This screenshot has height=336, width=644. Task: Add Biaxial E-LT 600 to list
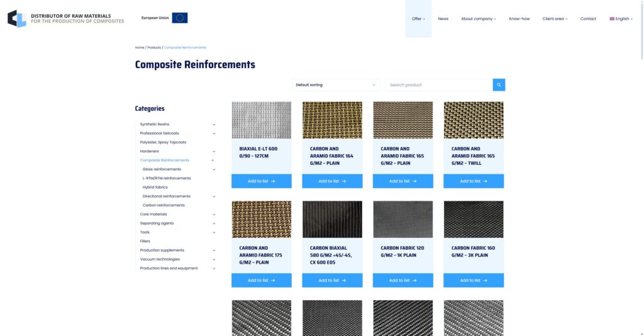[x=261, y=181]
